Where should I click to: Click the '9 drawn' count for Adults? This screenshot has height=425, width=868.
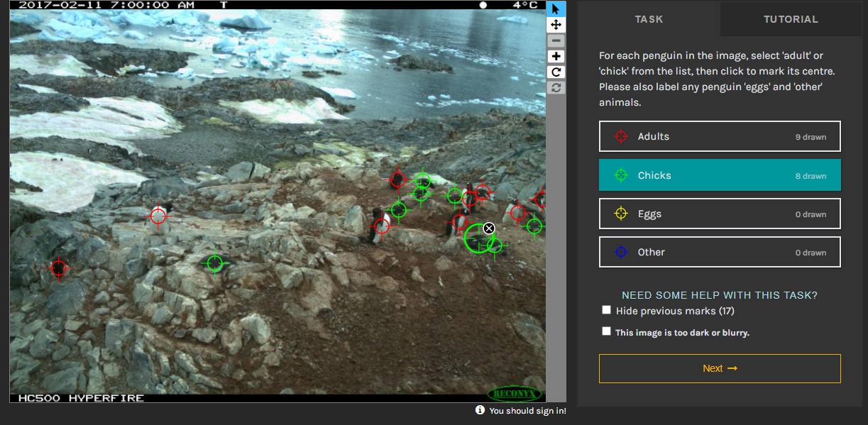pyautogui.click(x=811, y=137)
